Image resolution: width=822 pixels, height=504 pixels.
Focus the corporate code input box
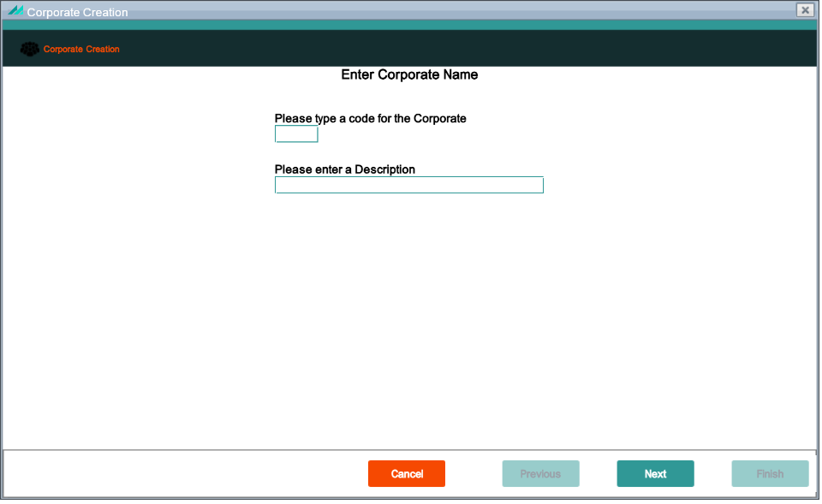[296, 134]
